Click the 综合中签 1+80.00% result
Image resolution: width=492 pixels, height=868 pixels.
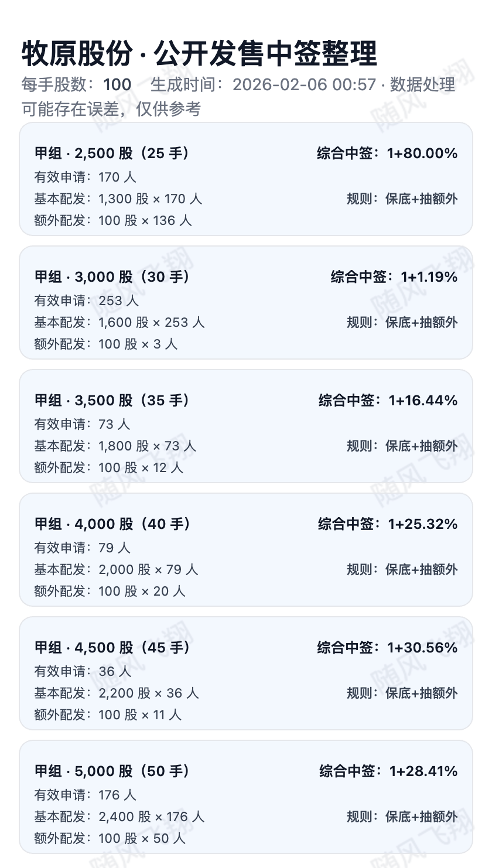(387, 153)
